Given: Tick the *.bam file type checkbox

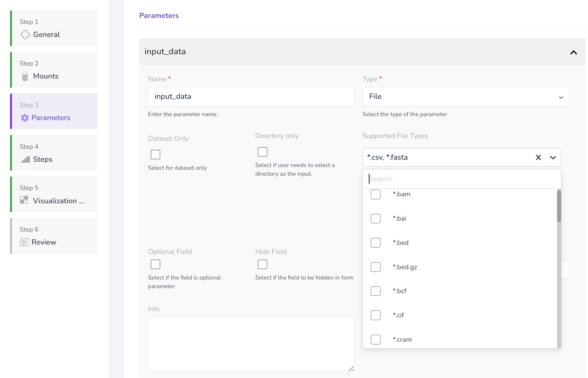Looking at the screenshot, I should (x=375, y=194).
